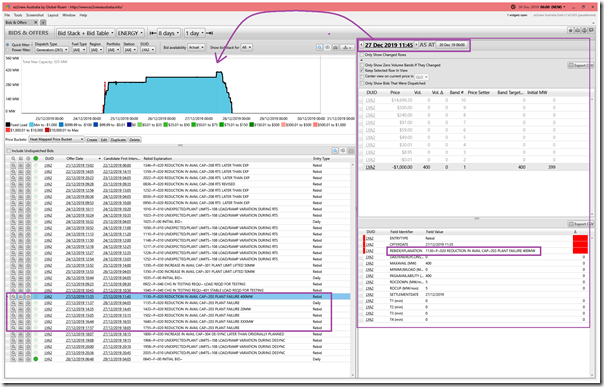Close the Bids & Offers tab with X
The height and width of the screenshot is (387, 604).
click(35, 22)
